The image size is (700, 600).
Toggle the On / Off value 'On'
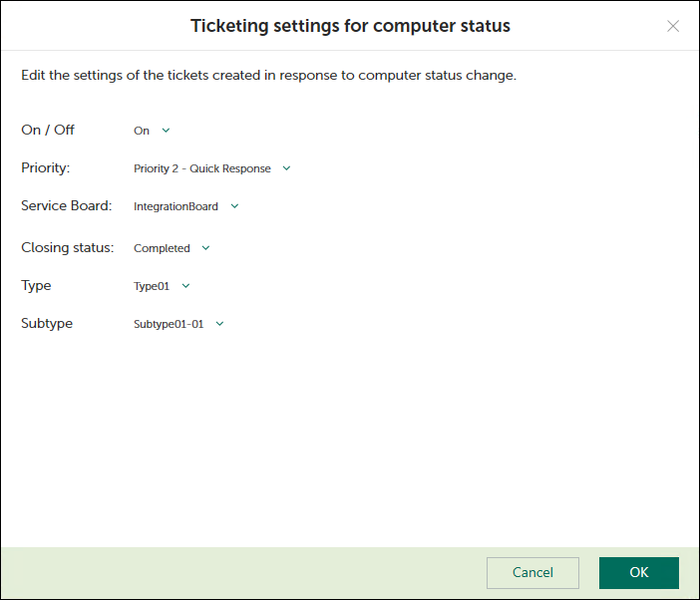coord(142,131)
